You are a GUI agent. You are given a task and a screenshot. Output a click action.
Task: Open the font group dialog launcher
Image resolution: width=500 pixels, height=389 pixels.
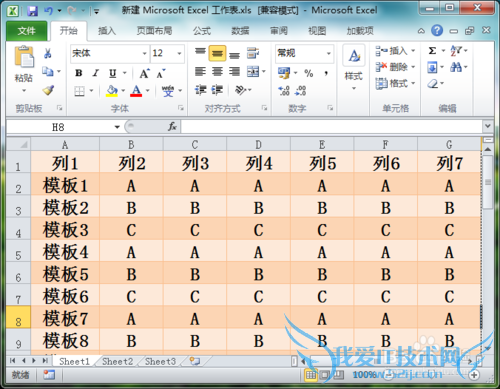pos(181,108)
